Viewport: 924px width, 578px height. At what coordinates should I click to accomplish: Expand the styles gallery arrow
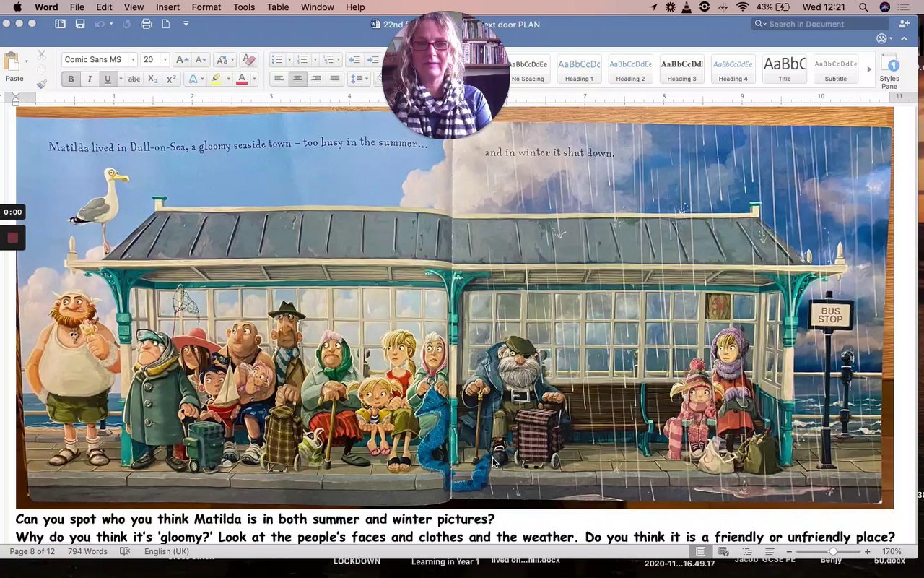pyautogui.click(x=868, y=69)
